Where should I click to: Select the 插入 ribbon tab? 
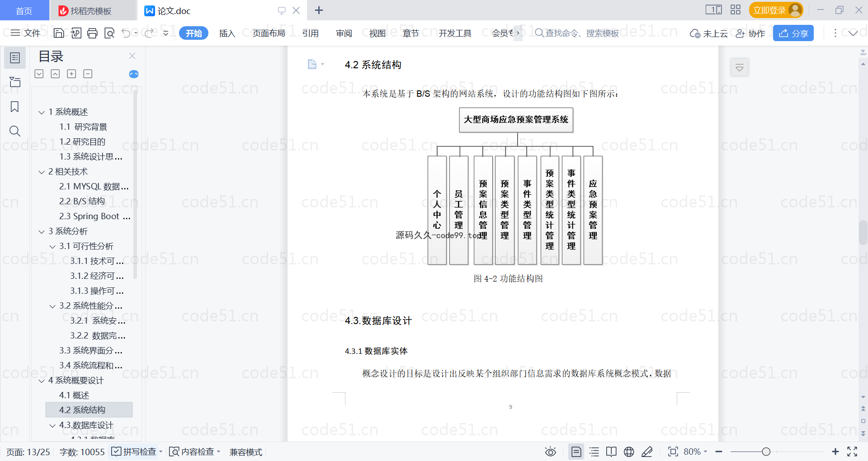coord(227,33)
